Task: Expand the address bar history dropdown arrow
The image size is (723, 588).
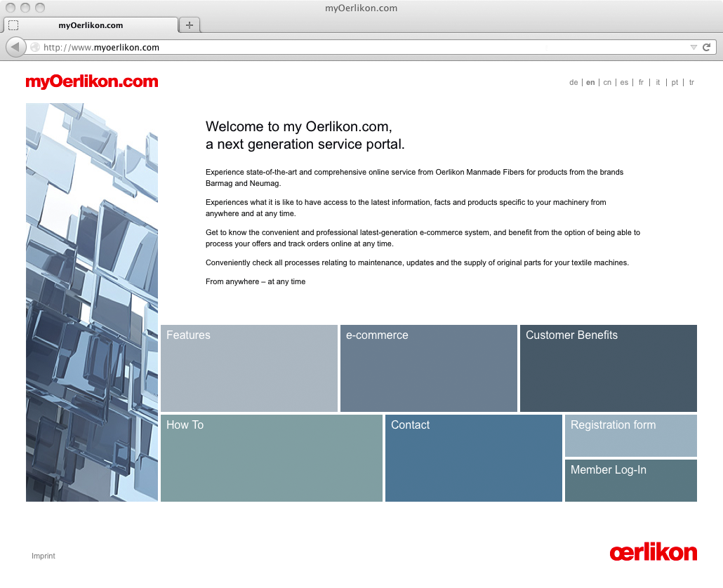Action: [x=694, y=48]
